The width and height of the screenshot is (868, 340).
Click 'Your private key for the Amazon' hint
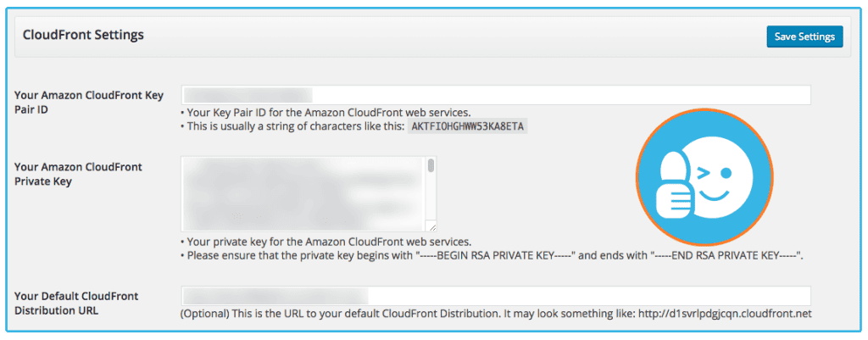click(326, 242)
